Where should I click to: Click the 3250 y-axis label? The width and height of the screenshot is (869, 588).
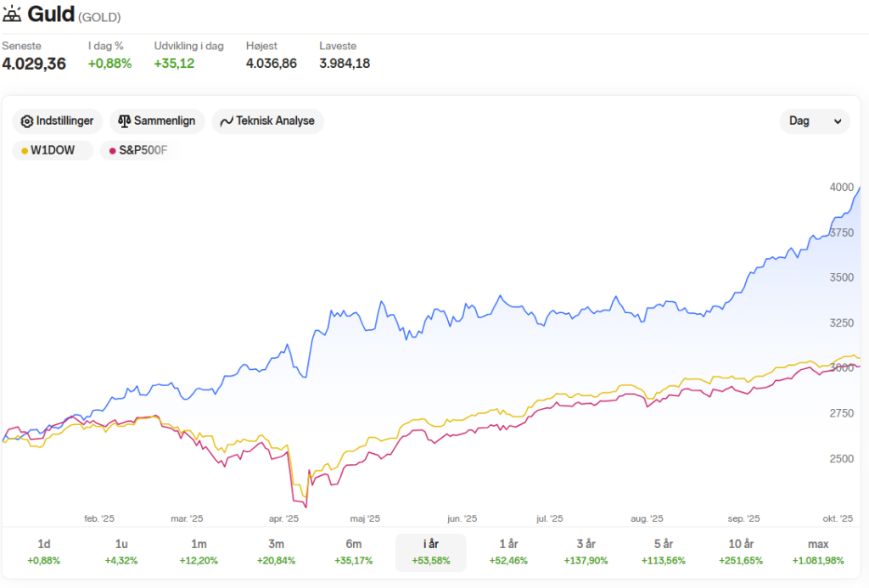click(841, 323)
